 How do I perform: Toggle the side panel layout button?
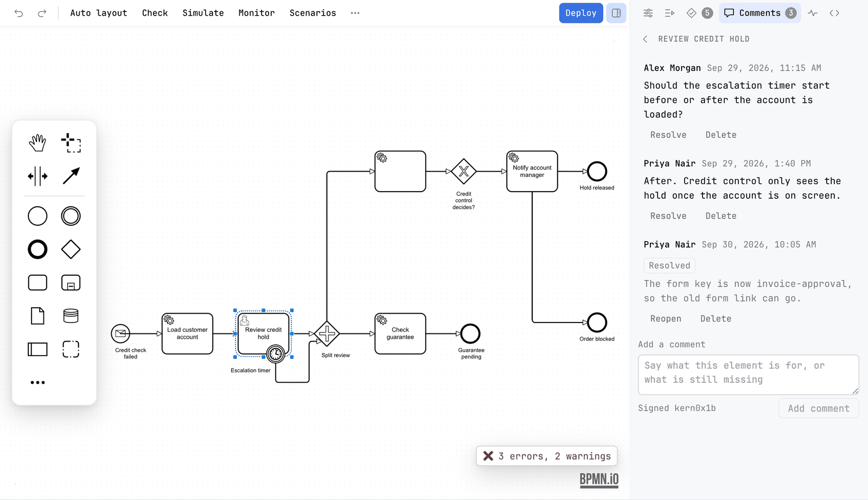click(616, 13)
